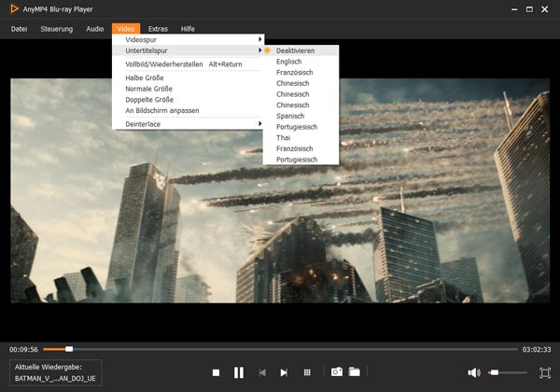Open the Audio menu
Viewport: 560px width, 392px height.
coord(95,29)
